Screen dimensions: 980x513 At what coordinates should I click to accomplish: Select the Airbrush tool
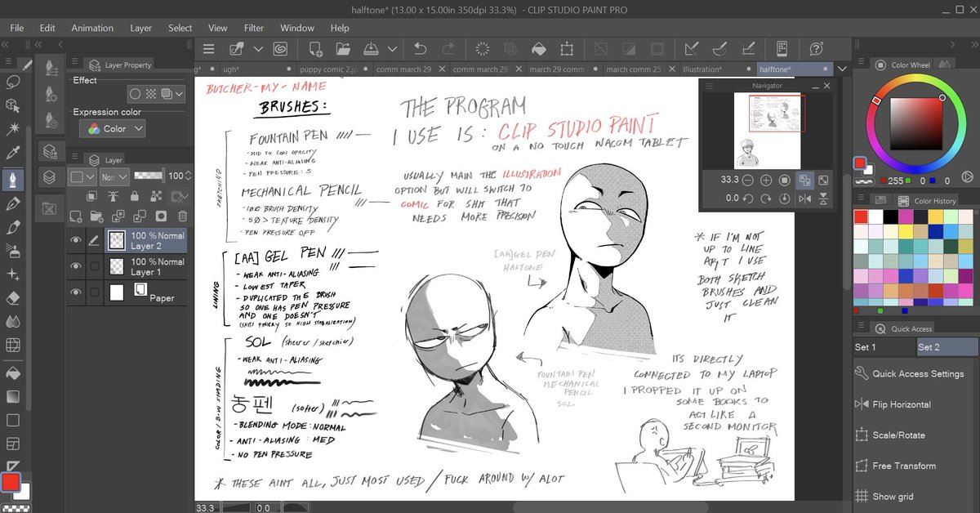coord(13,250)
